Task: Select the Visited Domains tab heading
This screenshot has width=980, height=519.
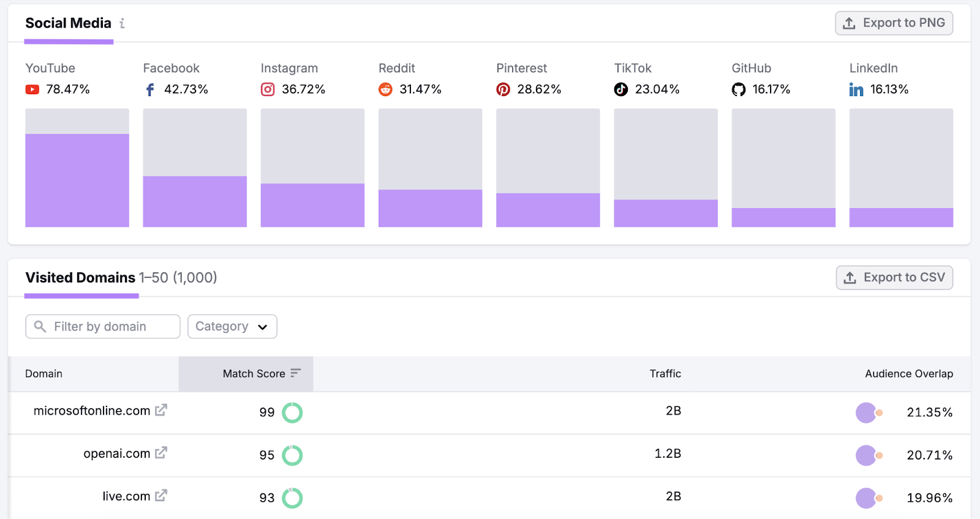Action: coord(80,278)
